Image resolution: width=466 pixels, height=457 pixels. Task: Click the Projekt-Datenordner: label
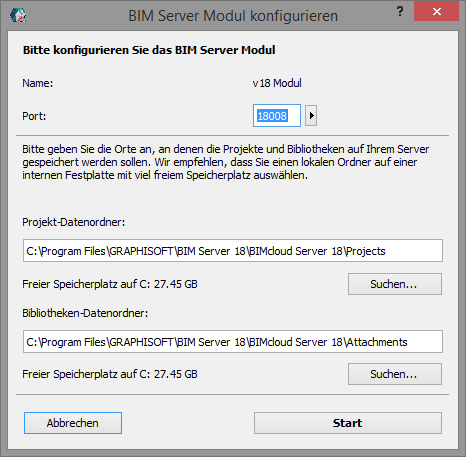pos(74,222)
